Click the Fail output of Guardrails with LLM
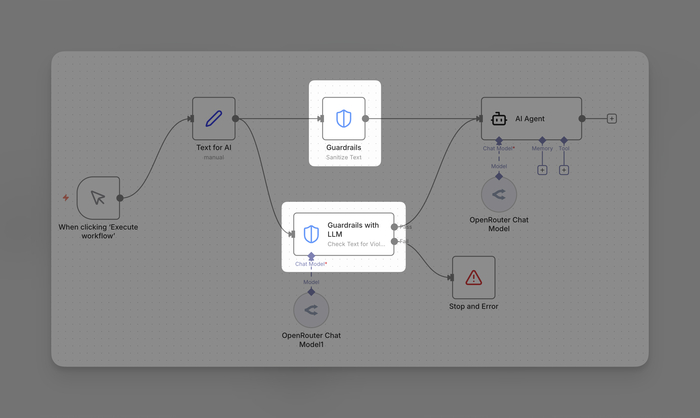Viewport: 700px width, 418px height. (x=396, y=241)
